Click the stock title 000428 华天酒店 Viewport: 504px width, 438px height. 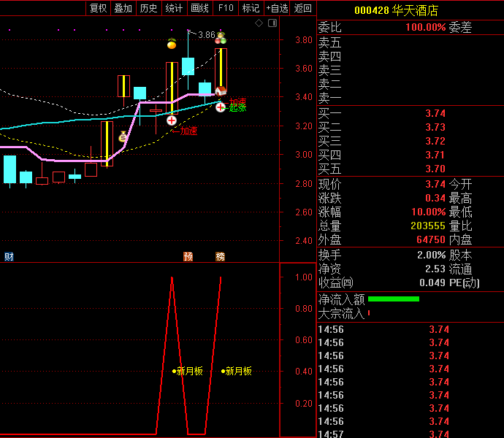[396, 10]
